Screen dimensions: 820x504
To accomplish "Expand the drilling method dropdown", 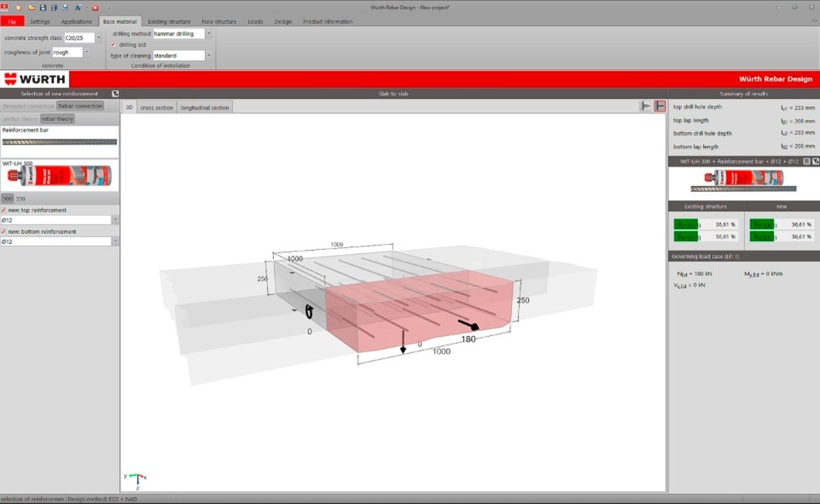I will pyautogui.click(x=208, y=33).
